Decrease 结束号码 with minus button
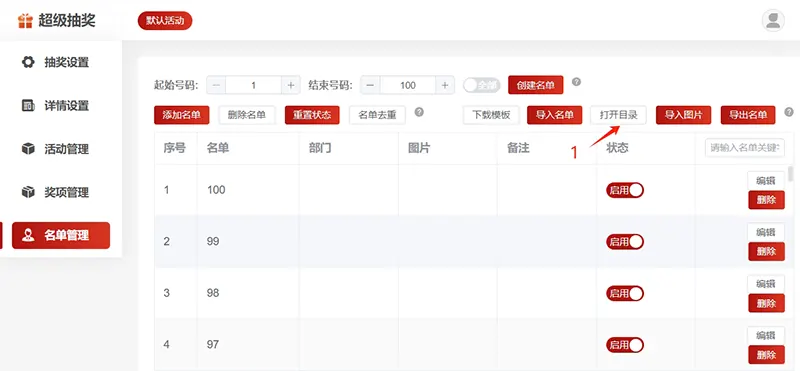Viewport: 800px width, 371px height. click(370, 85)
